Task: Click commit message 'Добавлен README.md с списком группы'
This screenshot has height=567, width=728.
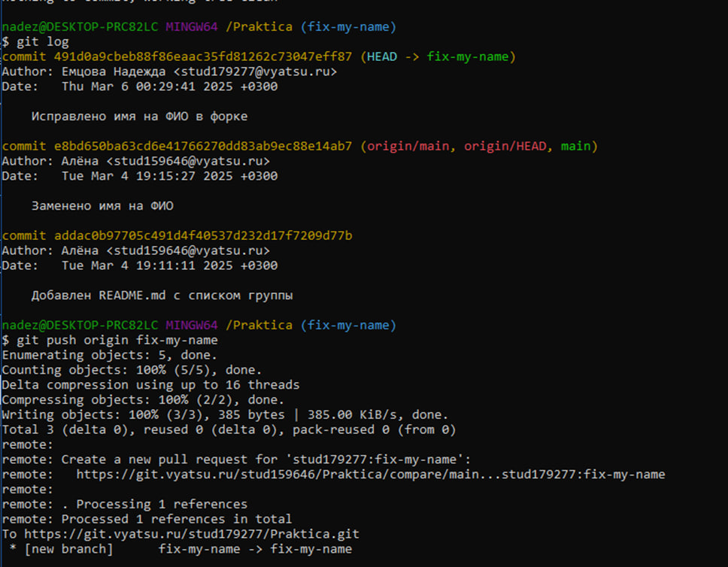Action: click(162, 296)
